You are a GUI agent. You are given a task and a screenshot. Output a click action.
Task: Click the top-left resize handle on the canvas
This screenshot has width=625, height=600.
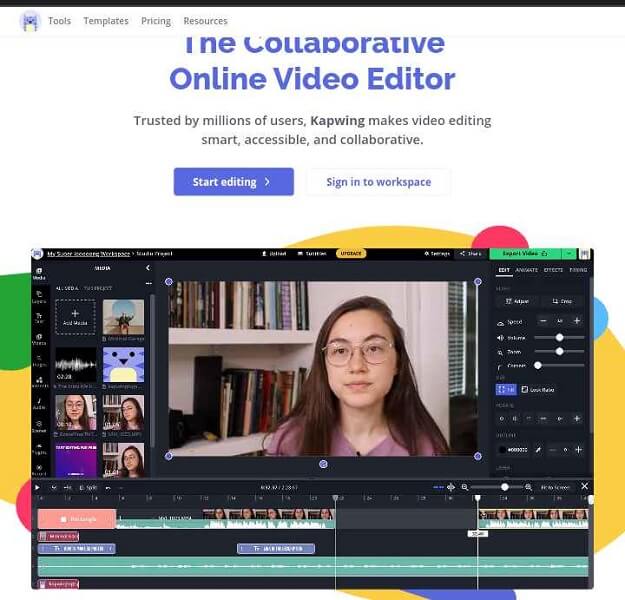pyautogui.click(x=169, y=281)
